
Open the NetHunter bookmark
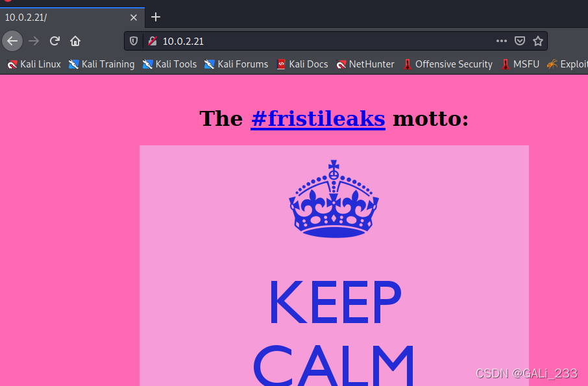[365, 64]
